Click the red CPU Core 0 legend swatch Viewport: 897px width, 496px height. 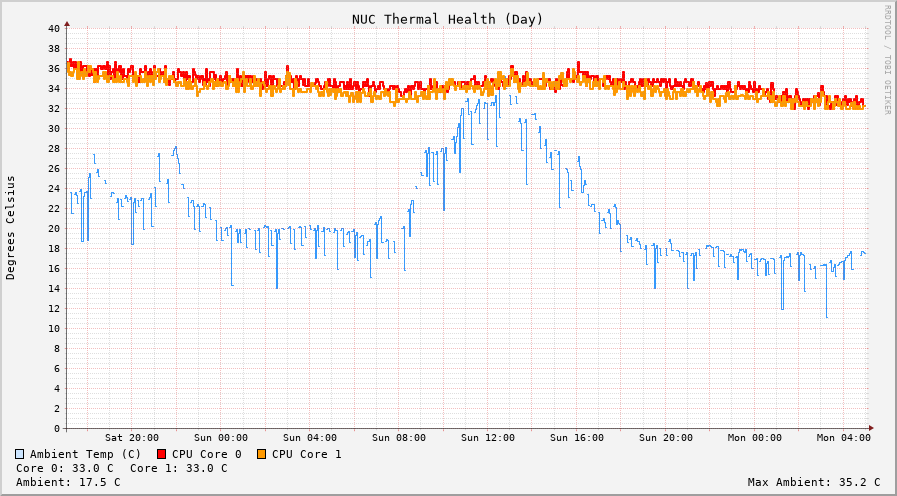coord(161,454)
